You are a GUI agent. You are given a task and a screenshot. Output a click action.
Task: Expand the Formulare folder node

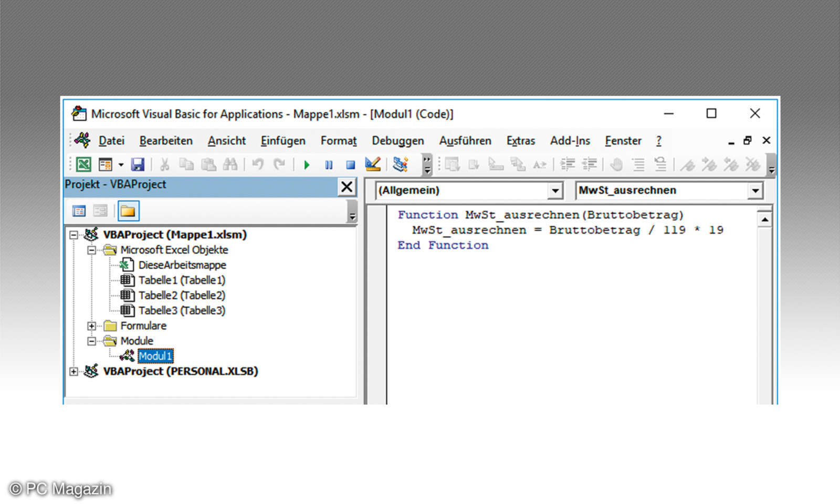[92, 326]
